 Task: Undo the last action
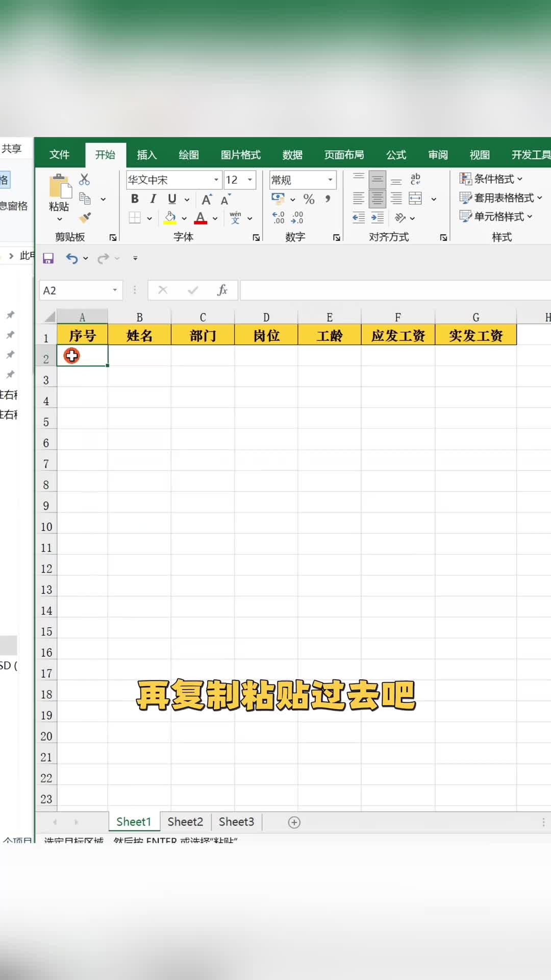[x=71, y=258]
